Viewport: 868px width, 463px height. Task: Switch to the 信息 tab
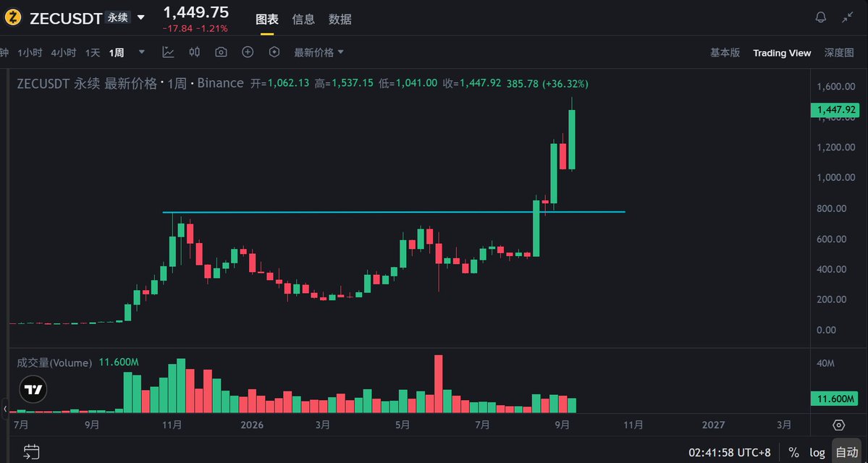click(303, 20)
